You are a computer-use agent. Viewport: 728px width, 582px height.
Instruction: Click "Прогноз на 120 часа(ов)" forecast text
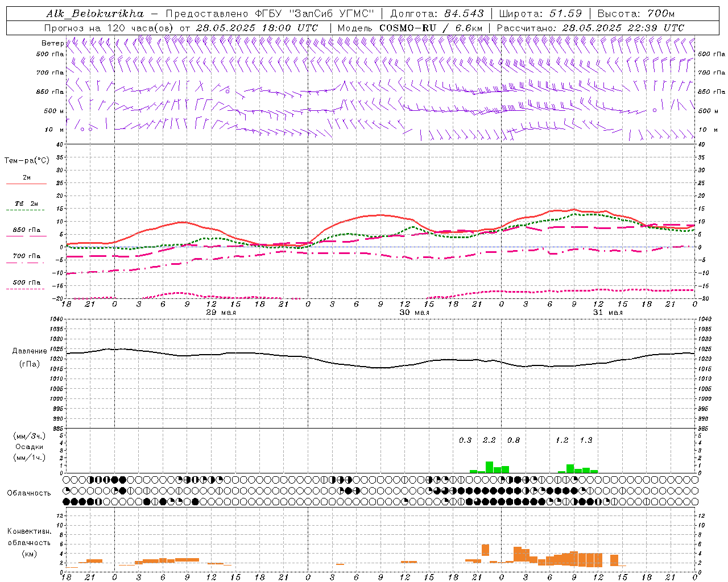110,28
